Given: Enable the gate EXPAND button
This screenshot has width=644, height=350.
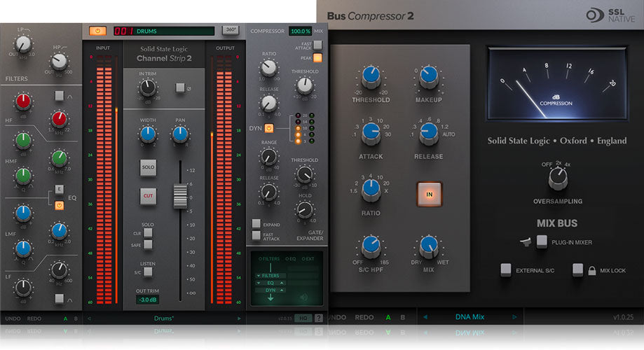Looking at the screenshot, I should click(x=256, y=223).
